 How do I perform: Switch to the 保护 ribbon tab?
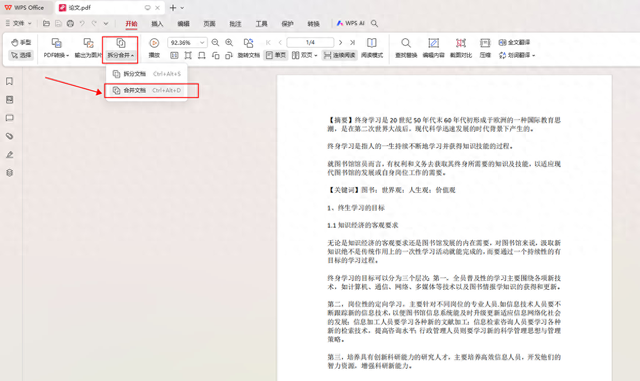287,24
